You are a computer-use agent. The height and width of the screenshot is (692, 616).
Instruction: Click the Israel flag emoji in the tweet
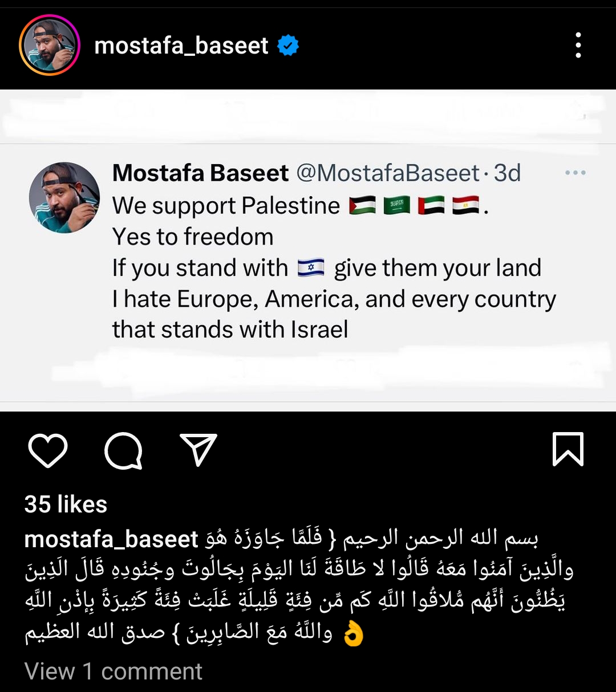point(311,268)
